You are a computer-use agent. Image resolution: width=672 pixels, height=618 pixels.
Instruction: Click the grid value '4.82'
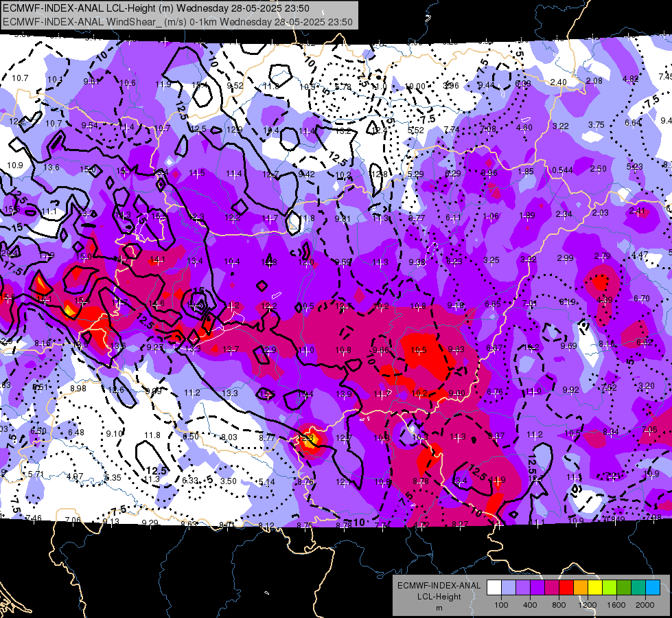(x=630, y=79)
